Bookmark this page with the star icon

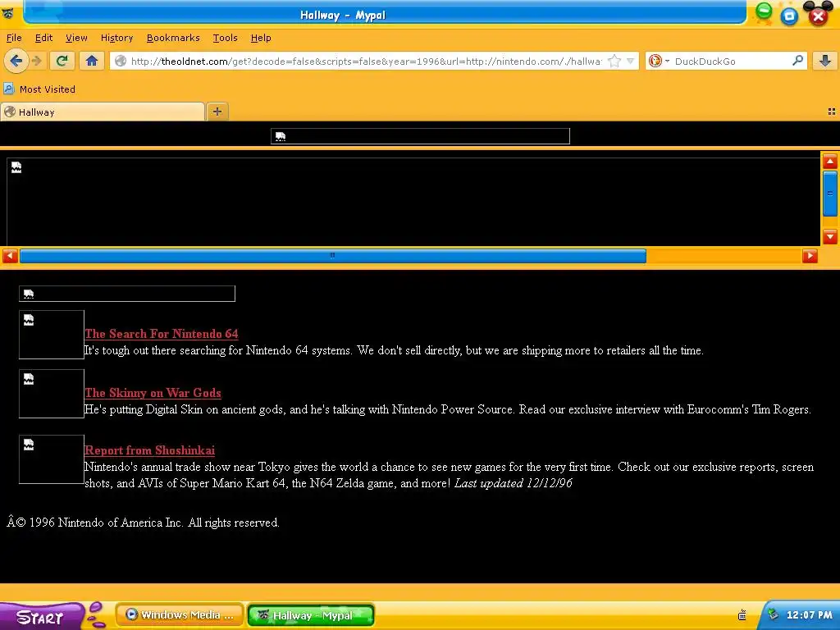point(614,61)
